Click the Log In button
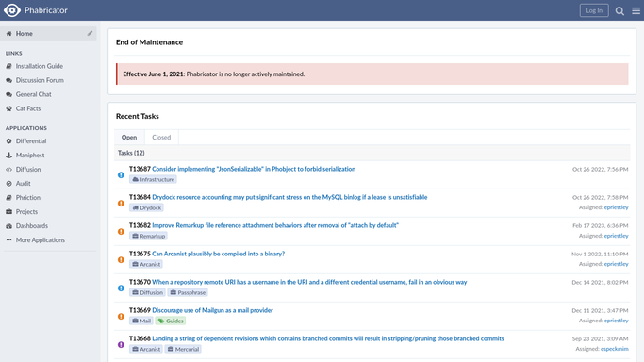644x362 pixels. click(x=594, y=10)
